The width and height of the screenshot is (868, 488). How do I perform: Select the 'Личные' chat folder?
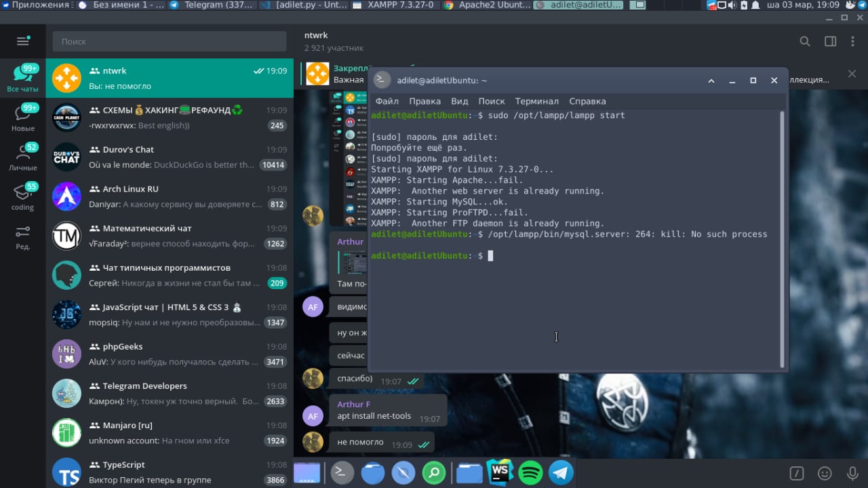(x=23, y=157)
